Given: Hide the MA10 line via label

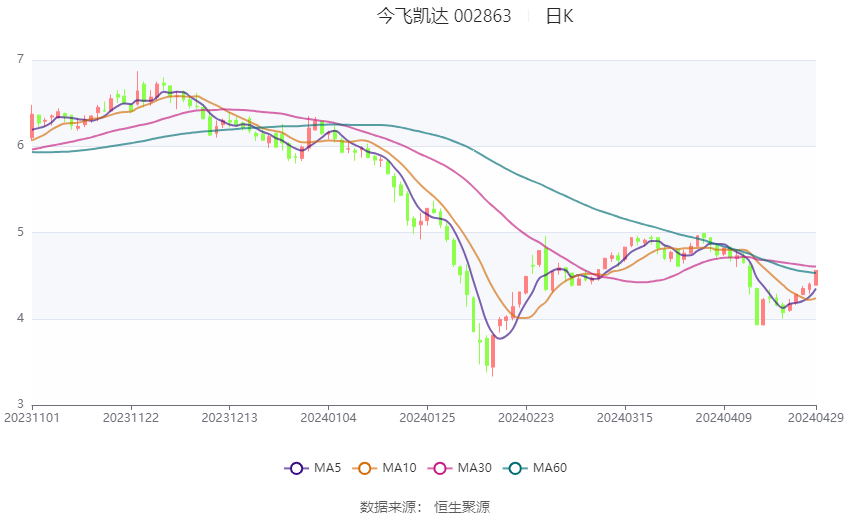Looking at the screenshot, I should click(399, 468).
